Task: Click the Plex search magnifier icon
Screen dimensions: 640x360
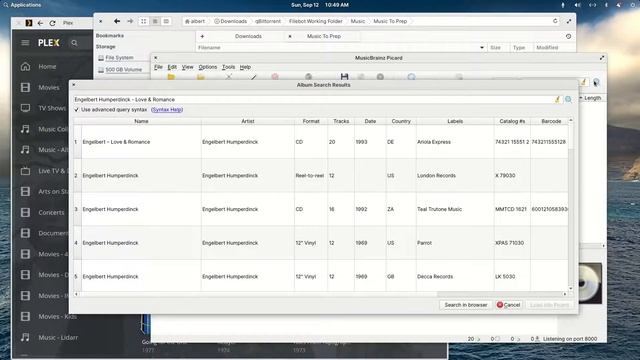Action: pyautogui.click(x=74, y=43)
